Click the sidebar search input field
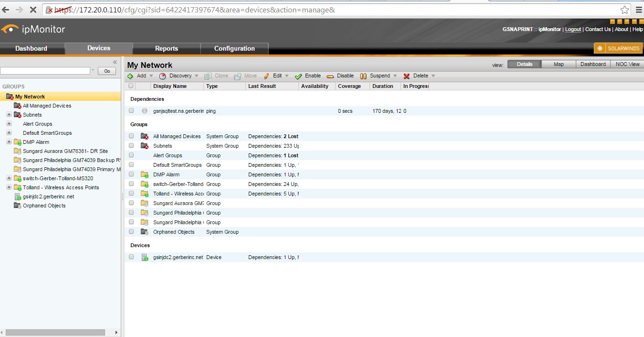Image resolution: width=644 pixels, height=337 pixels. [x=45, y=71]
